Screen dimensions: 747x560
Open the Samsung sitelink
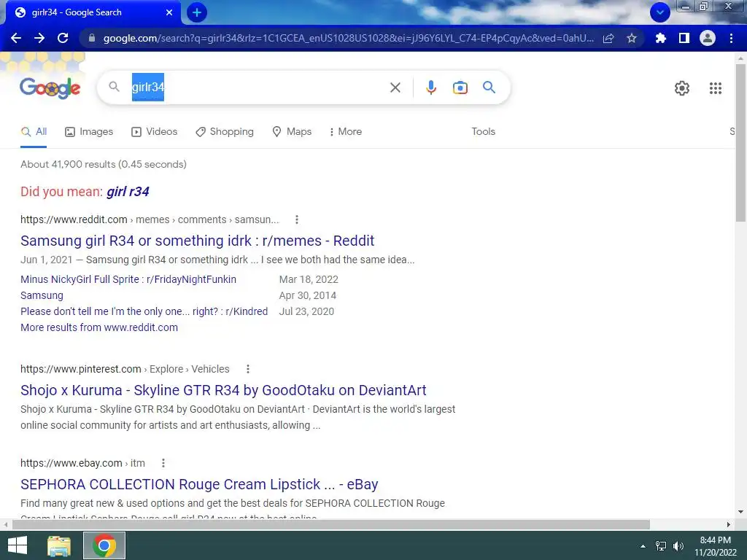pyautogui.click(x=42, y=296)
